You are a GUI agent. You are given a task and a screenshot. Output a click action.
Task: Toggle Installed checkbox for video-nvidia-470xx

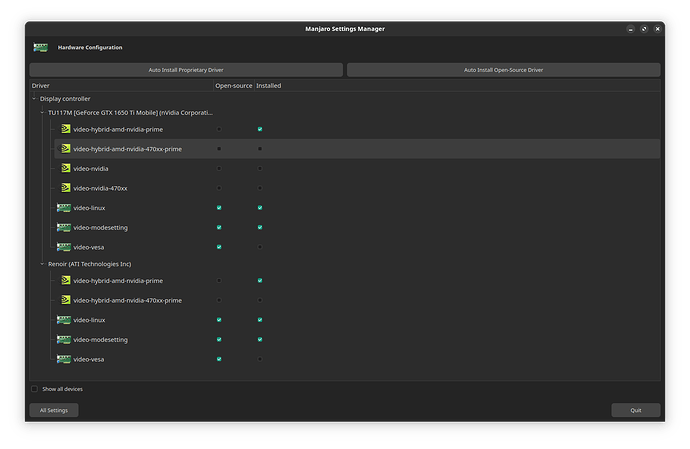click(x=260, y=188)
